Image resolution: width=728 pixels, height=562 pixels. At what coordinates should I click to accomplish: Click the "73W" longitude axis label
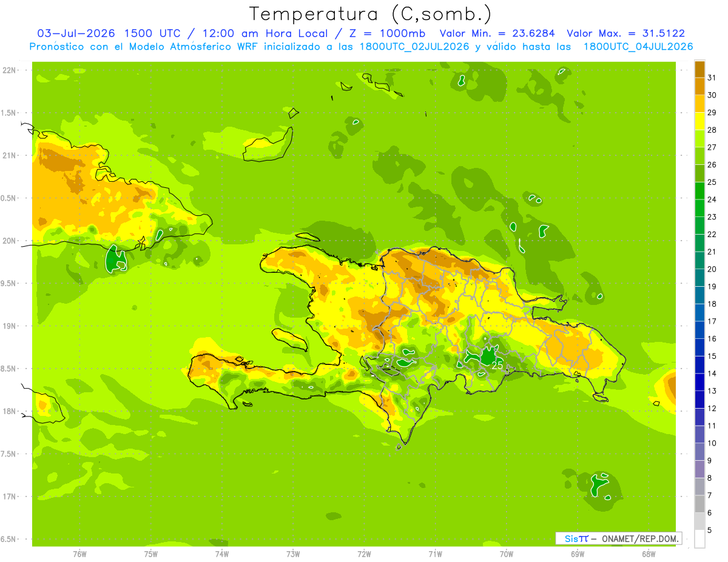pyautogui.click(x=293, y=554)
